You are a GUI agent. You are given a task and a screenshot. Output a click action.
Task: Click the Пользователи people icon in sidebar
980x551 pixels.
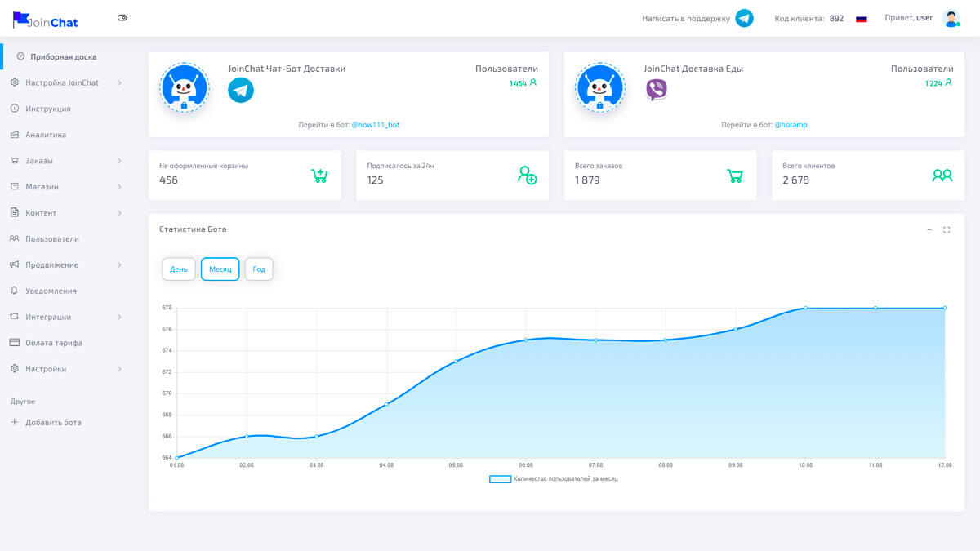pos(14,238)
